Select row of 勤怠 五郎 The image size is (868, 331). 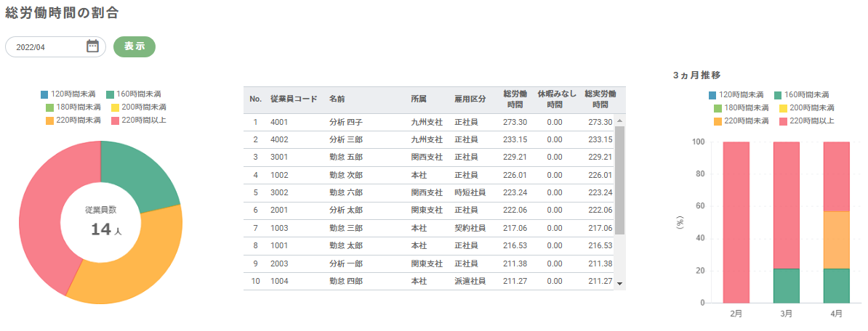pos(429,158)
